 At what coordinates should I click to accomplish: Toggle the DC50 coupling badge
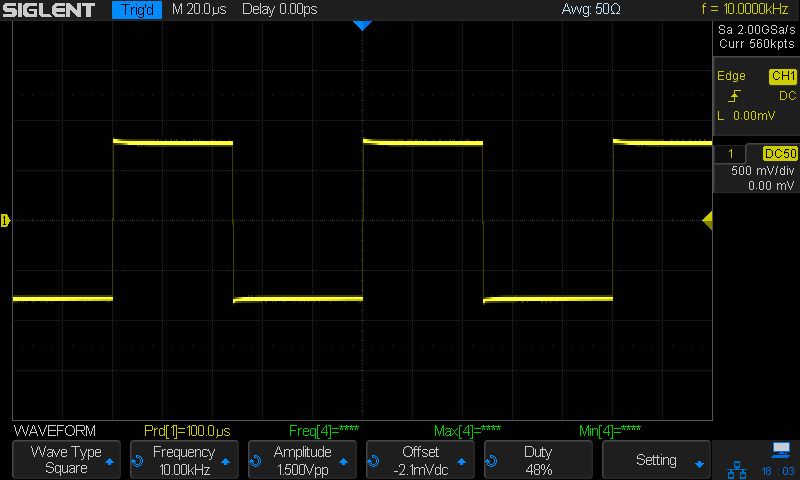tap(780, 154)
